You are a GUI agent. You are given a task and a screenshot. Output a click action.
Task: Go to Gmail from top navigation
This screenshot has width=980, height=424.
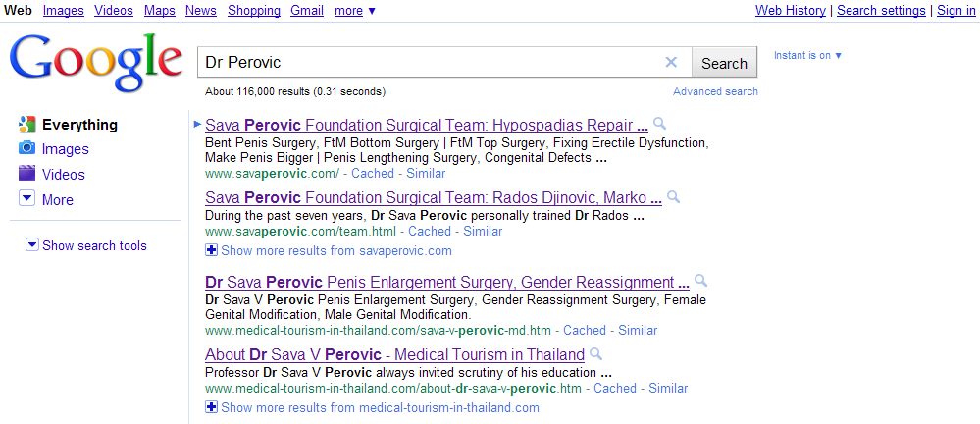[307, 11]
